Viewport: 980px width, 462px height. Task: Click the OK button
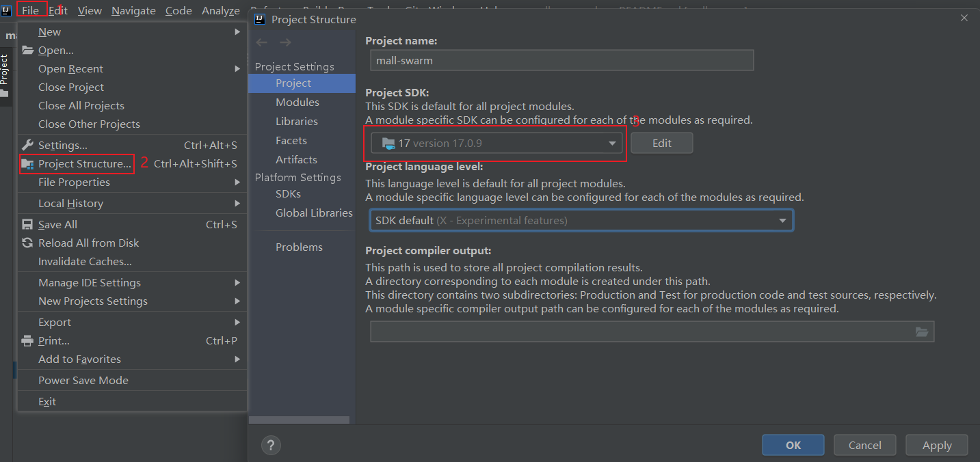tap(793, 445)
